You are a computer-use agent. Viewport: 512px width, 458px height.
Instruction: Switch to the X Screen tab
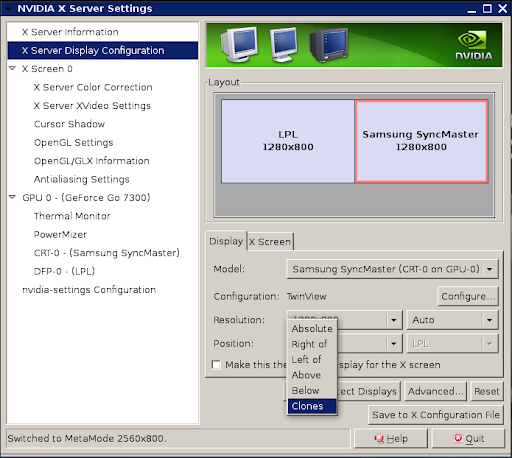point(270,242)
